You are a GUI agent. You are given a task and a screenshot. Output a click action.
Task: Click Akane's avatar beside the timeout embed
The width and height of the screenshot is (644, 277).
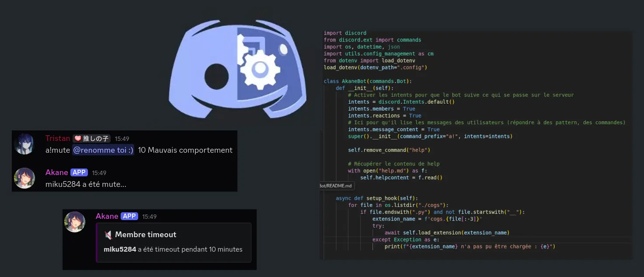click(x=74, y=222)
